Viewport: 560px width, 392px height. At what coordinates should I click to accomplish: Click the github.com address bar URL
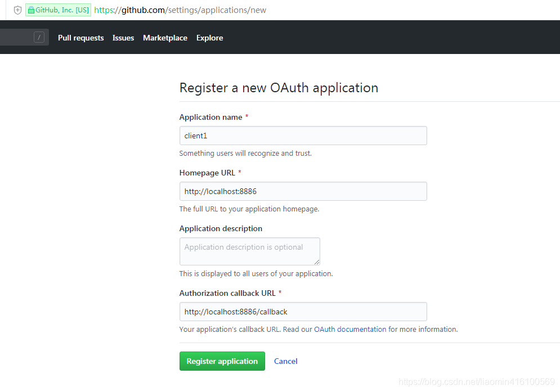pyautogui.click(x=180, y=10)
